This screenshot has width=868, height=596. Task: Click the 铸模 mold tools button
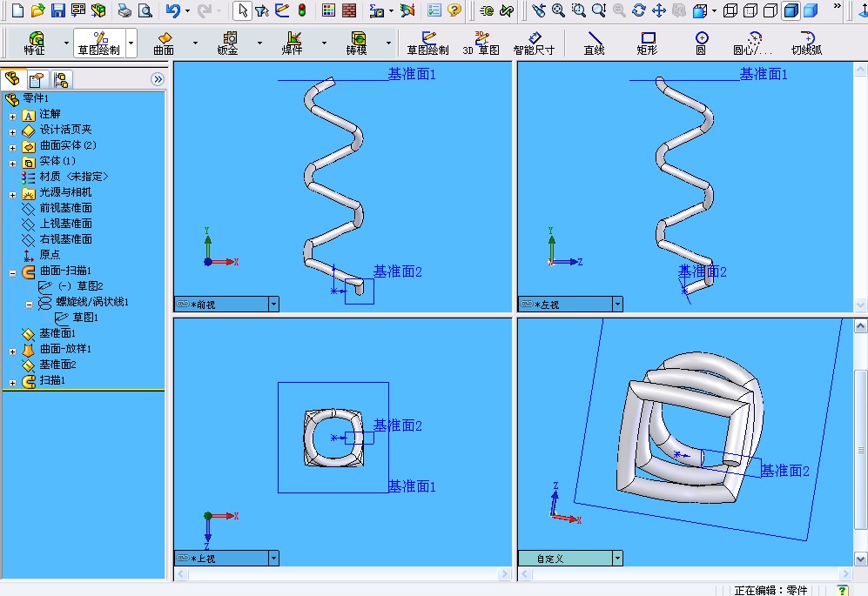(x=356, y=44)
